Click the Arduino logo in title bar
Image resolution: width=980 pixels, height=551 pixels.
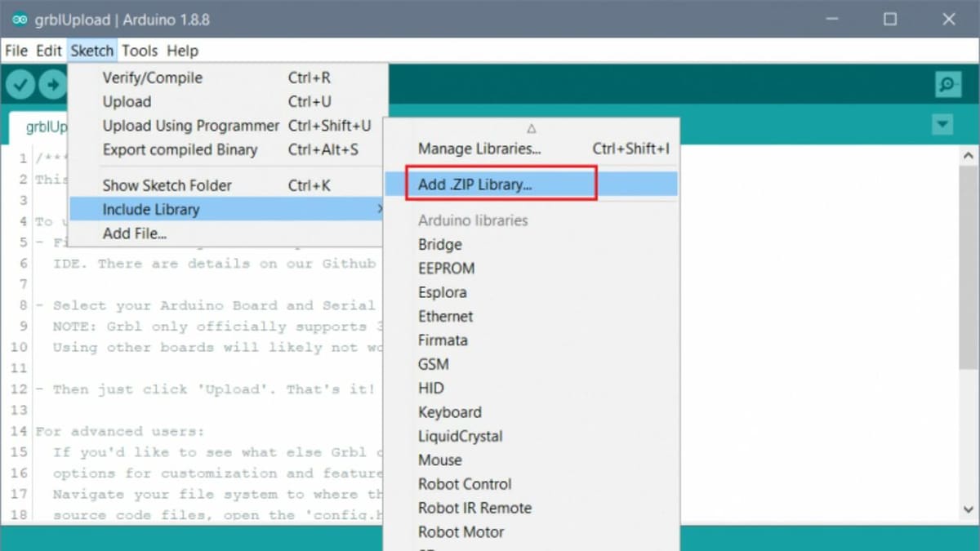tap(20, 19)
